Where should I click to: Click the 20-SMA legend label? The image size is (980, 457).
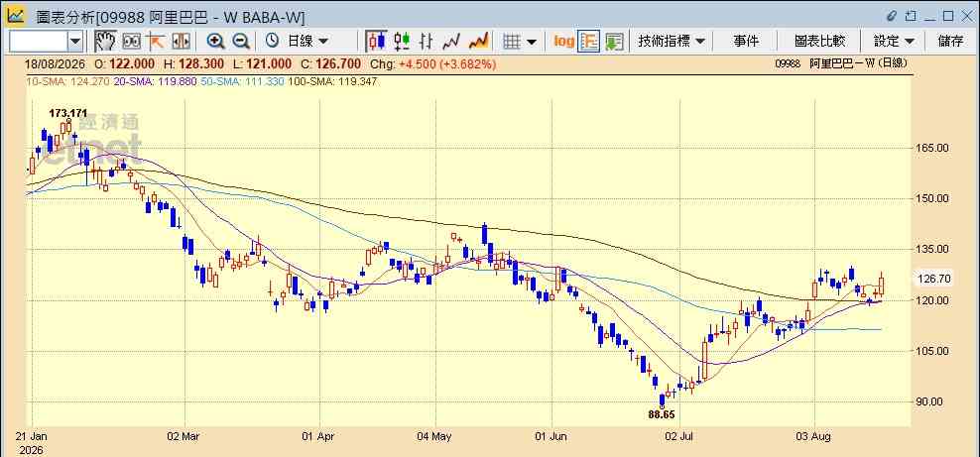point(156,81)
